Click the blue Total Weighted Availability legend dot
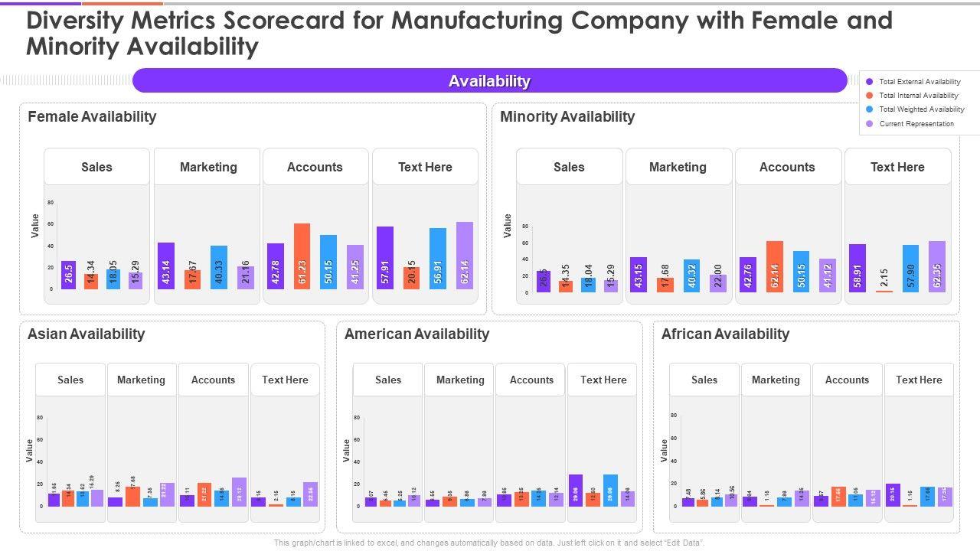Screen dimensions: 980x551 click(869, 109)
